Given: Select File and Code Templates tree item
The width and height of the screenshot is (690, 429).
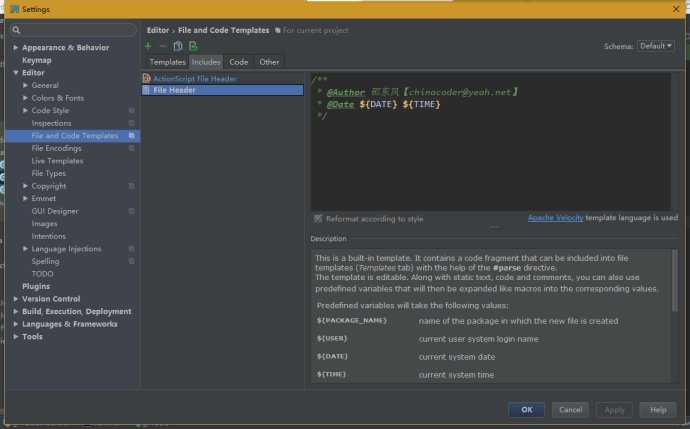Looking at the screenshot, I should click(x=73, y=136).
